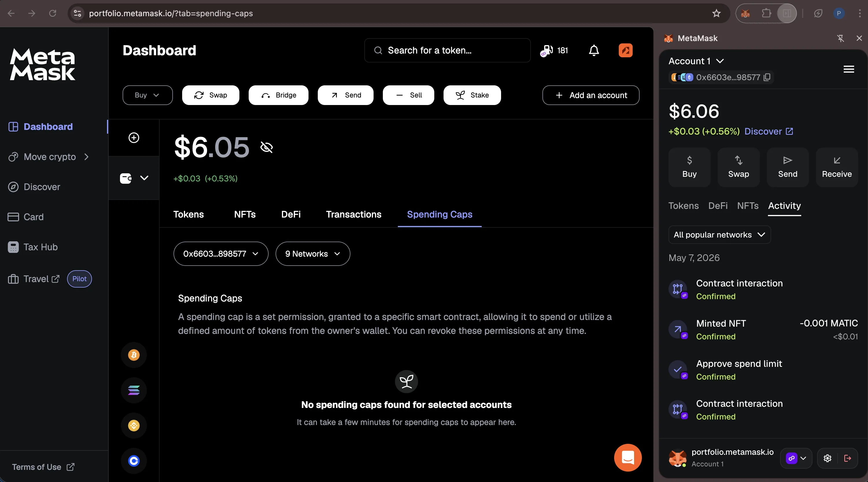Image resolution: width=868 pixels, height=482 pixels.
Task: Focus the Search for a token field
Action: (x=448, y=51)
